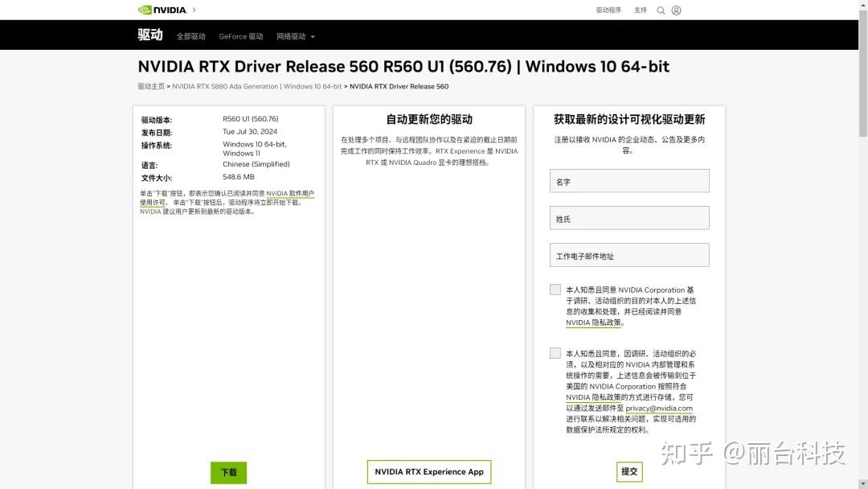Screen dimensions: 868x489
Task: Click driver version value R560 U1 (560.76)
Action: coord(250,119)
